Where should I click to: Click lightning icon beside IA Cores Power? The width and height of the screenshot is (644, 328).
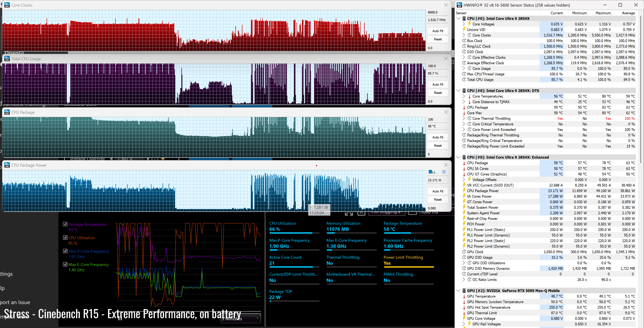[464, 196]
